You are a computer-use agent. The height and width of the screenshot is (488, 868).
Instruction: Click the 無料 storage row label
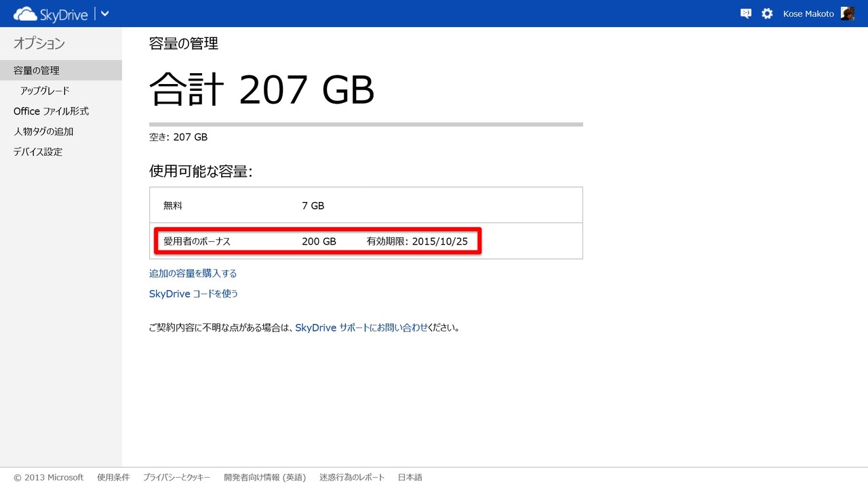point(173,205)
